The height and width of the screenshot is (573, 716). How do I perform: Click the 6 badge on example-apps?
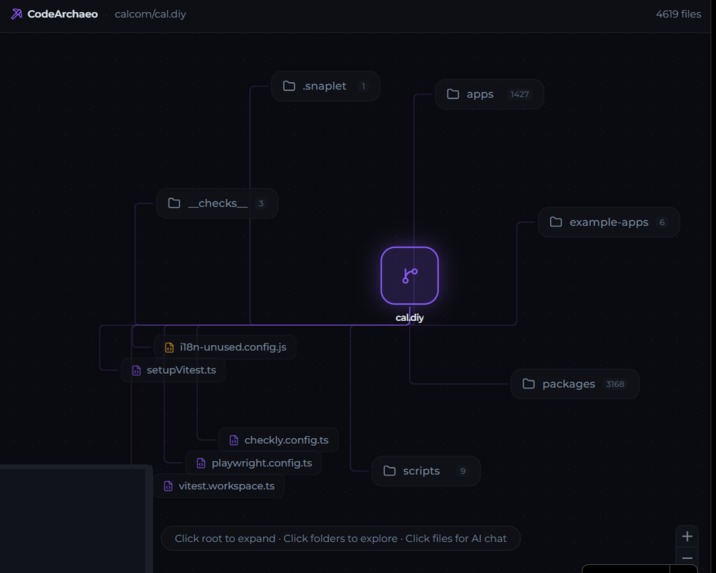(x=662, y=222)
